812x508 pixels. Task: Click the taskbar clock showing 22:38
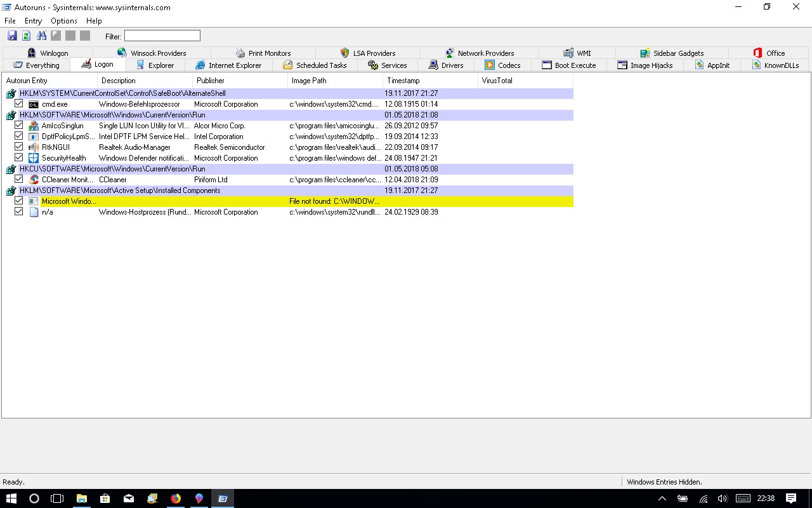click(766, 498)
